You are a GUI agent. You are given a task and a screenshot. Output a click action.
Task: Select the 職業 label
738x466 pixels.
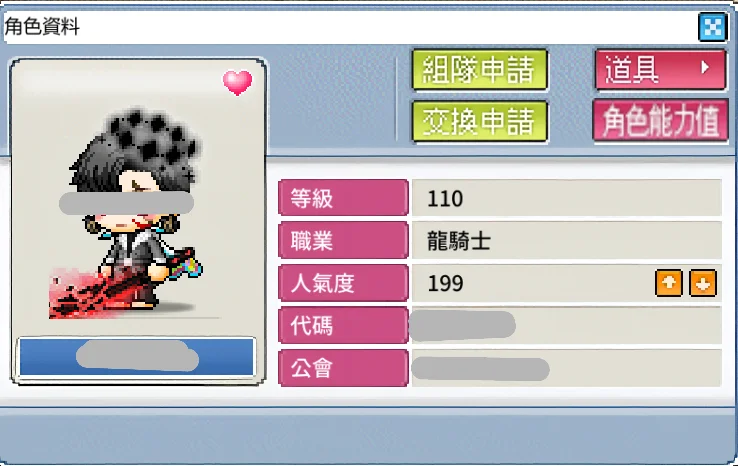[x=343, y=241]
